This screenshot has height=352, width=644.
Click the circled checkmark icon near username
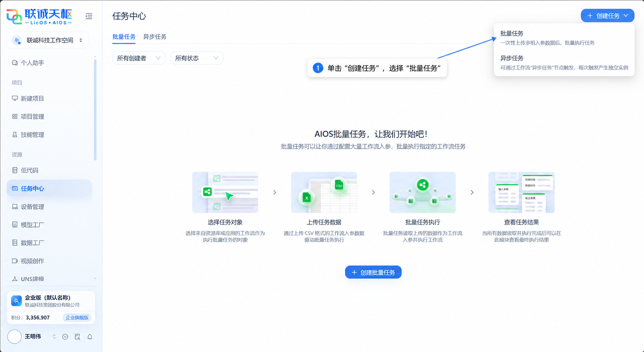click(65, 337)
